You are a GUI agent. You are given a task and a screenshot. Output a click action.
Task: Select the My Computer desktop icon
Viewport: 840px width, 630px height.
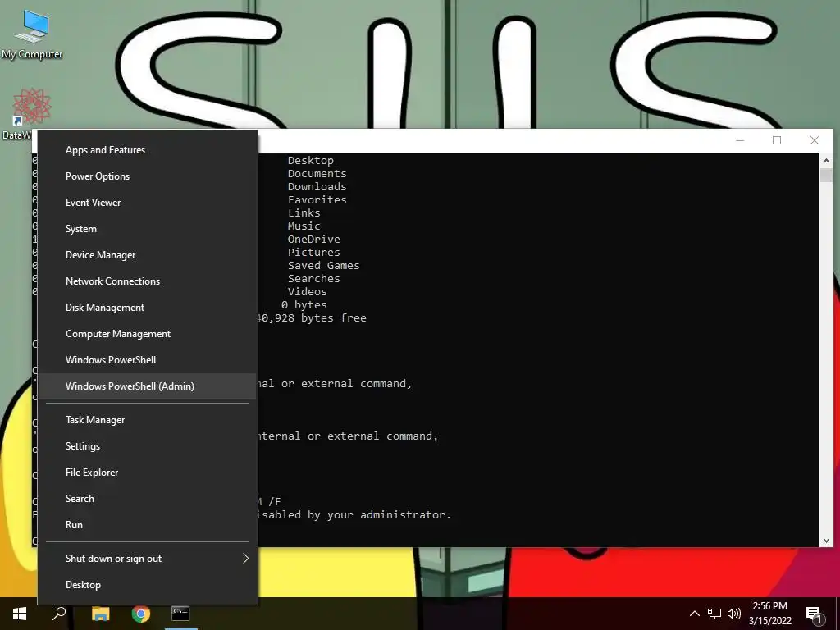pyautogui.click(x=32, y=33)
